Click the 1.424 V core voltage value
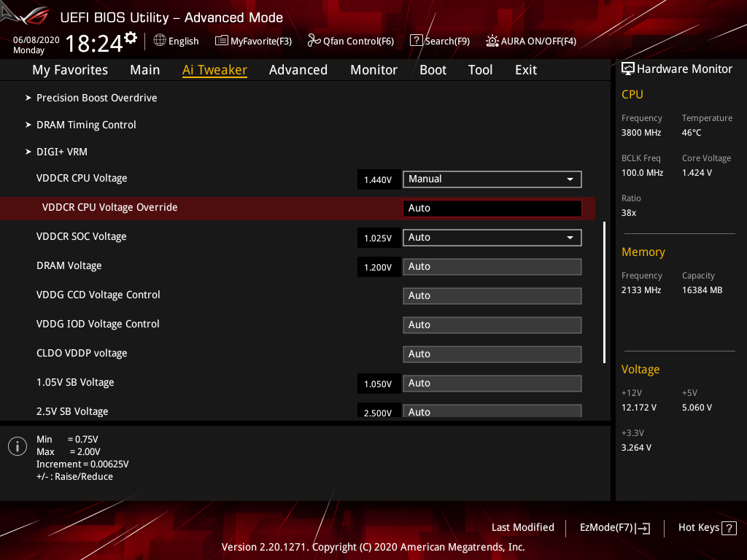This screenshot has width=747, height=560. pos(697,173)
